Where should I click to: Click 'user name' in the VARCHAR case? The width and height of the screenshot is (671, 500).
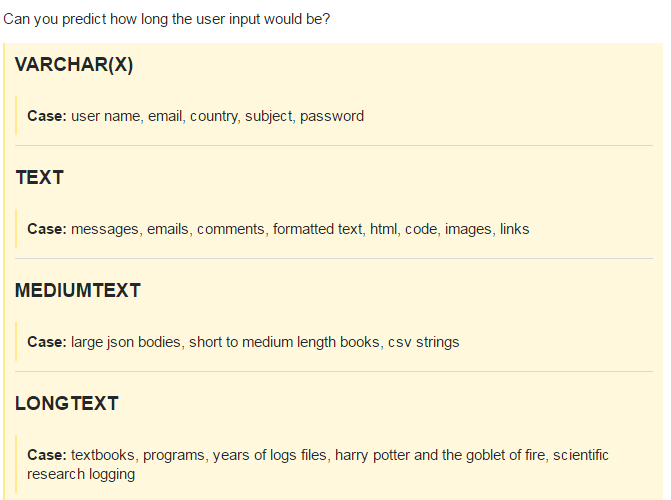(105, 116)
